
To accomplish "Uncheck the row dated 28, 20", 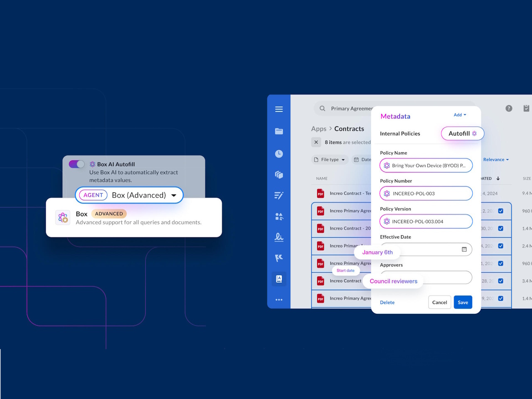I will coord(501,281).
